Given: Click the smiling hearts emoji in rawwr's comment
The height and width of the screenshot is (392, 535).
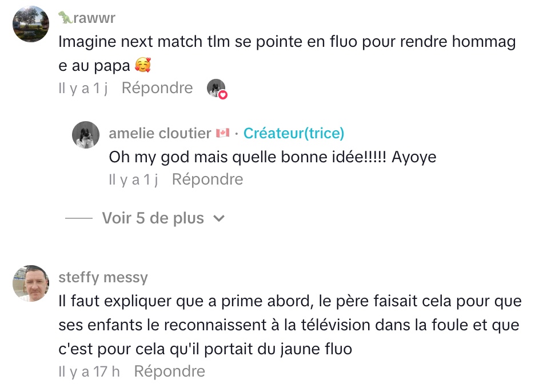Looking at the screenshot, I should coord(142,66).
